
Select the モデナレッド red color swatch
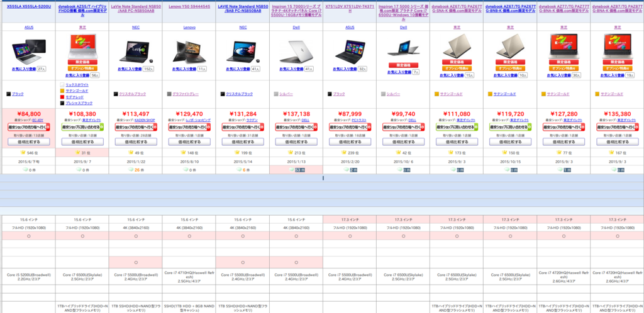[62, 97]
